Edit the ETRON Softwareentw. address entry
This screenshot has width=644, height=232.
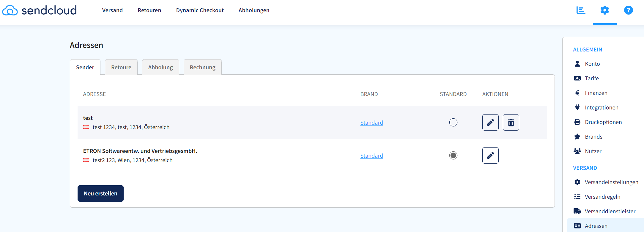pos(490,156)
